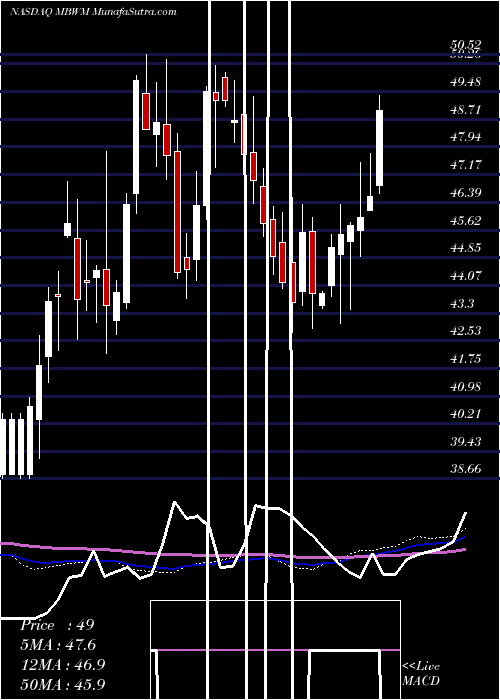
Task: Select the 46.39 price axis label
Action: click(x=466, y=192)
